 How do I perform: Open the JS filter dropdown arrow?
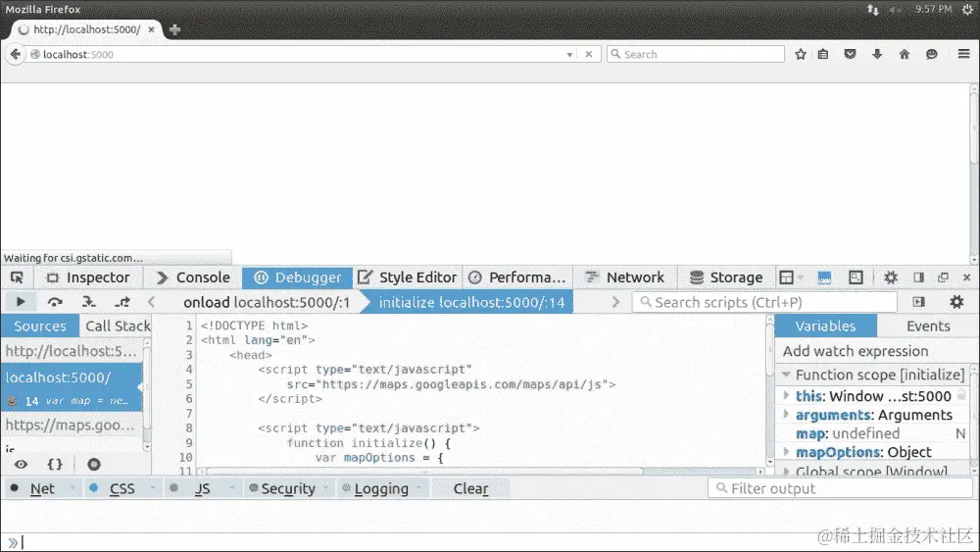click(x=232, y=489)
